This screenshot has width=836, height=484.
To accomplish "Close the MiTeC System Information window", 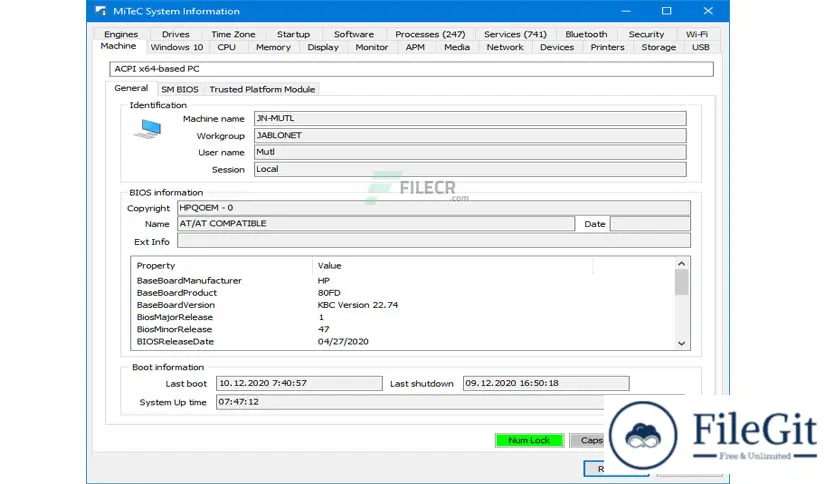I will (708, 11).
